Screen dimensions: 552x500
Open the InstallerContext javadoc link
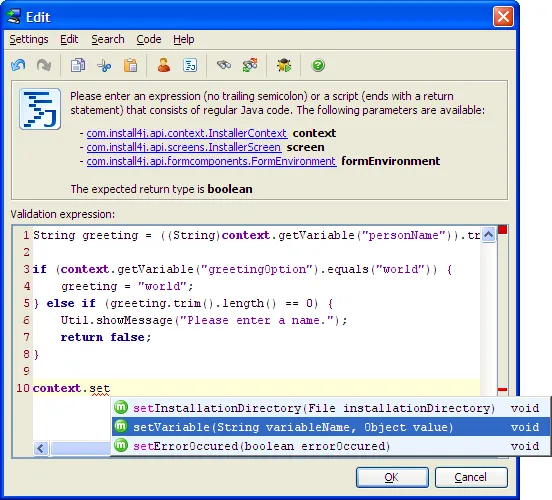187,133
